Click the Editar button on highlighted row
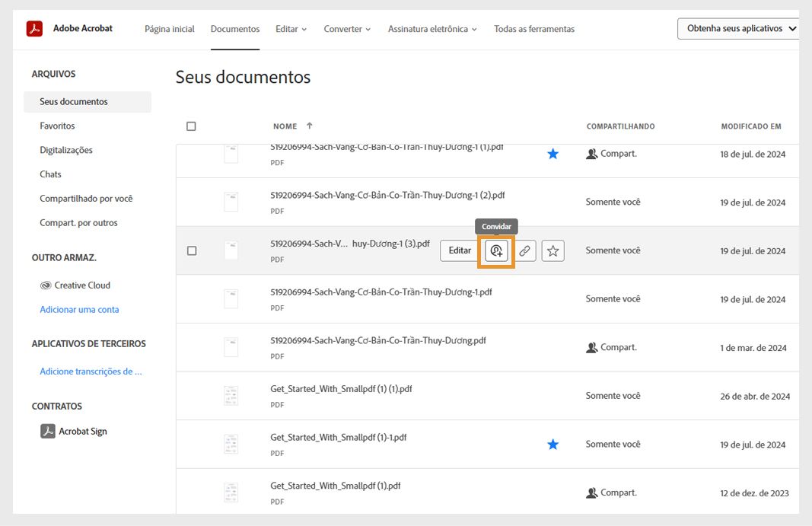Screen dimensions: 812x526 (x=458, y=250)
